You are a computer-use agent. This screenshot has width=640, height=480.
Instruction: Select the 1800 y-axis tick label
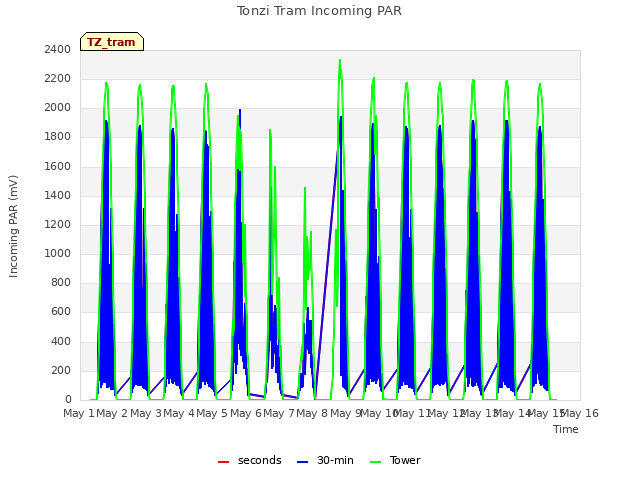(x=58, y=137)
